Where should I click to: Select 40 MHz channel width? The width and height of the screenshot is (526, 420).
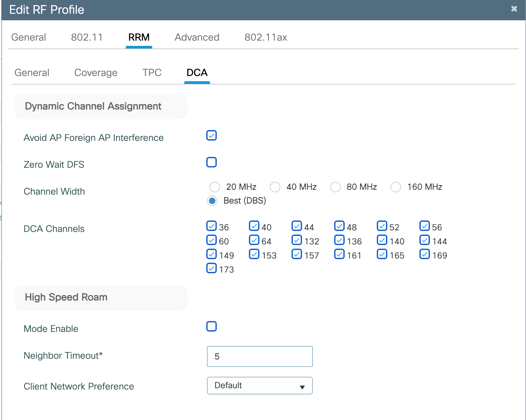click(x=275, y=187)
